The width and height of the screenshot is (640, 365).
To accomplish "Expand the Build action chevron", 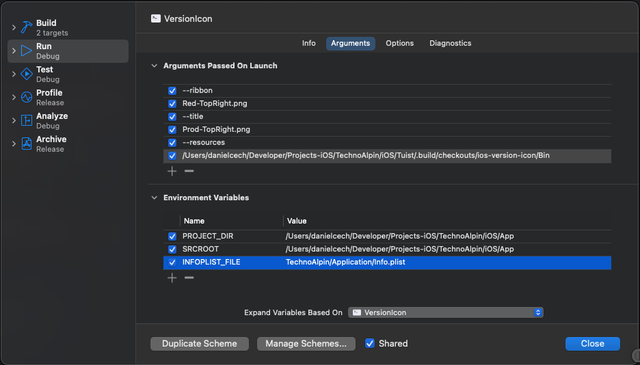I will (x=13, y=28).
